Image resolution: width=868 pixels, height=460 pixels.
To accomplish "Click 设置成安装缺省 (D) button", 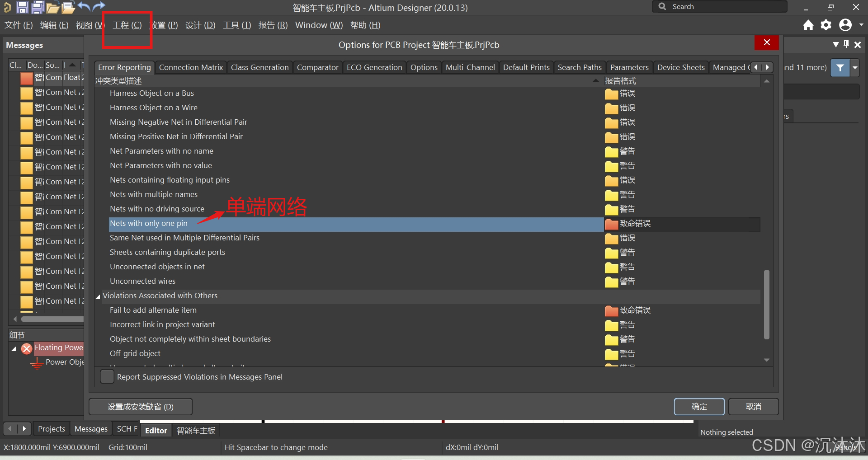I will click(141, 407).
